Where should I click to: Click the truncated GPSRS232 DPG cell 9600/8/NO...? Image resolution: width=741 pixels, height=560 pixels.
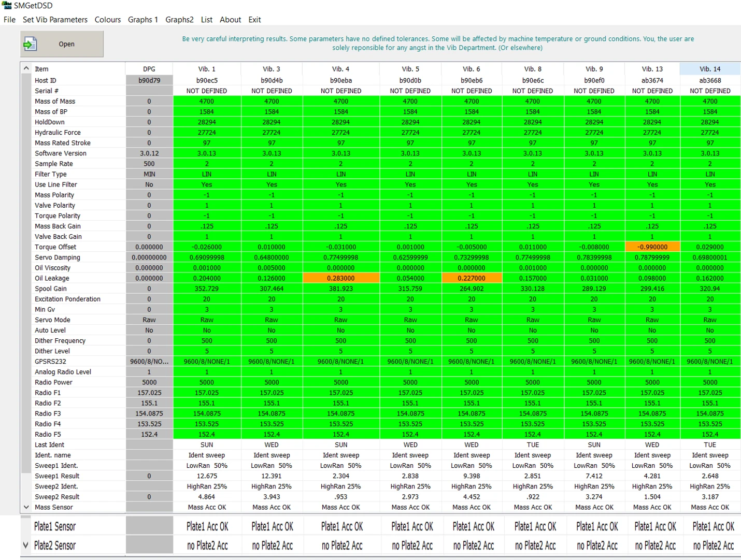[x=149, y=362]
